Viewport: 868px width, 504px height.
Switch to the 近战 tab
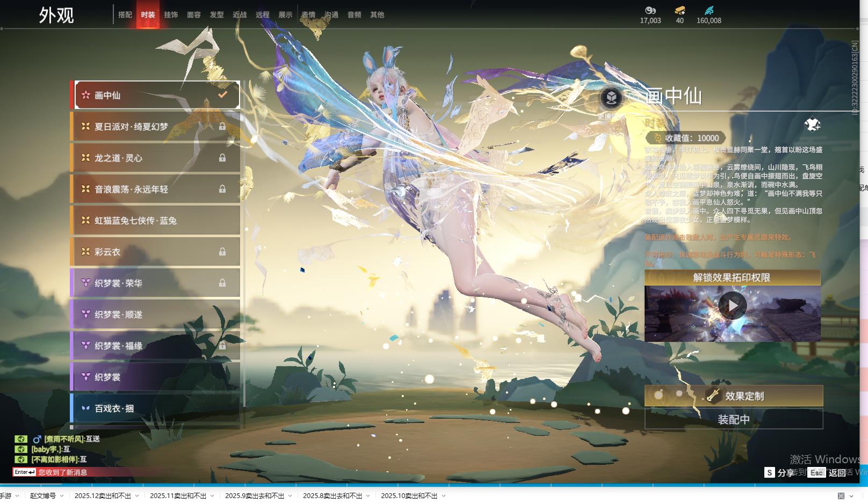tap(240, 15)
